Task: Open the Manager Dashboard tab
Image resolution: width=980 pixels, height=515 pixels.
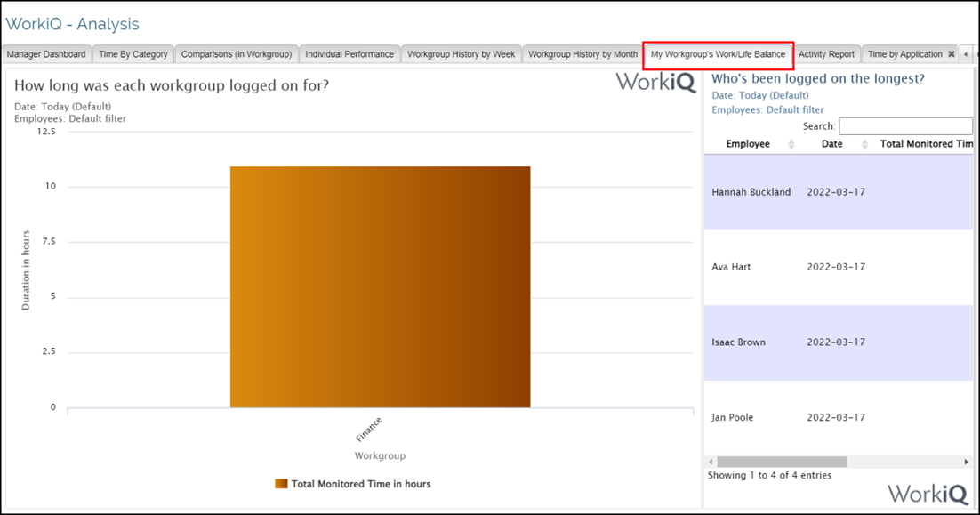Action: (46, 54)
